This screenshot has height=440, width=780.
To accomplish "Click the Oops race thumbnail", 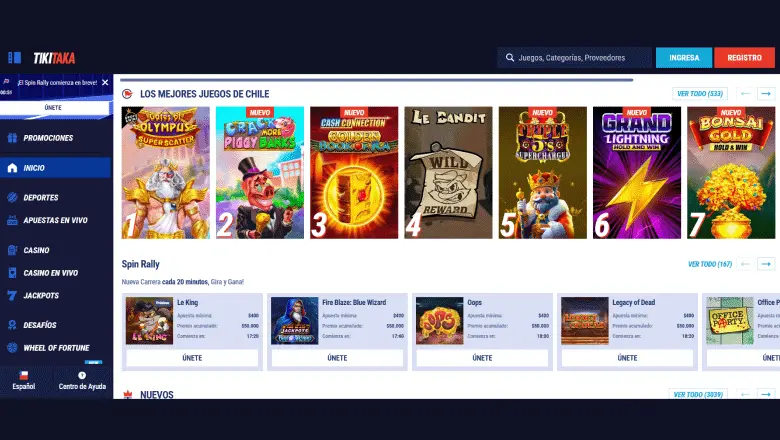I will pos(439,321).
